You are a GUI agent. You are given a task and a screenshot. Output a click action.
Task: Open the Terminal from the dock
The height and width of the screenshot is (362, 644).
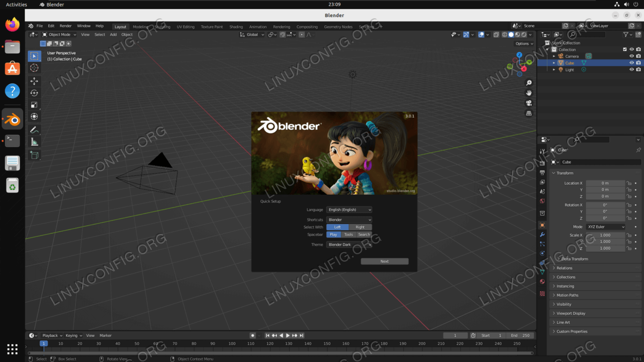coord(12,141)
